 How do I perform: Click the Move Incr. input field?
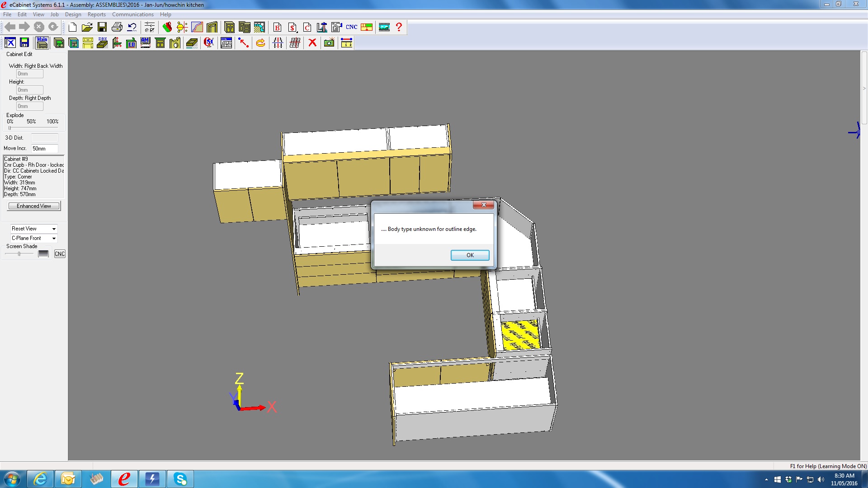[x=44, y=149]
